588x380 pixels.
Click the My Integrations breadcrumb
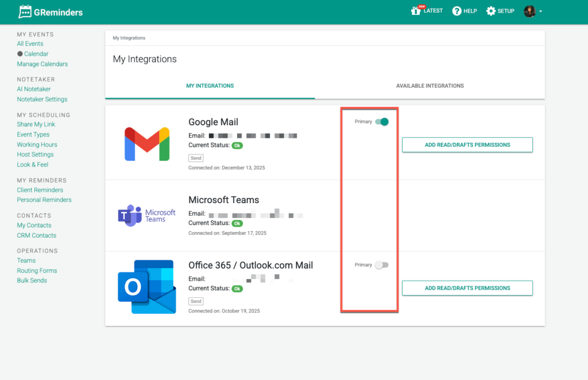(x=129, y=38)
